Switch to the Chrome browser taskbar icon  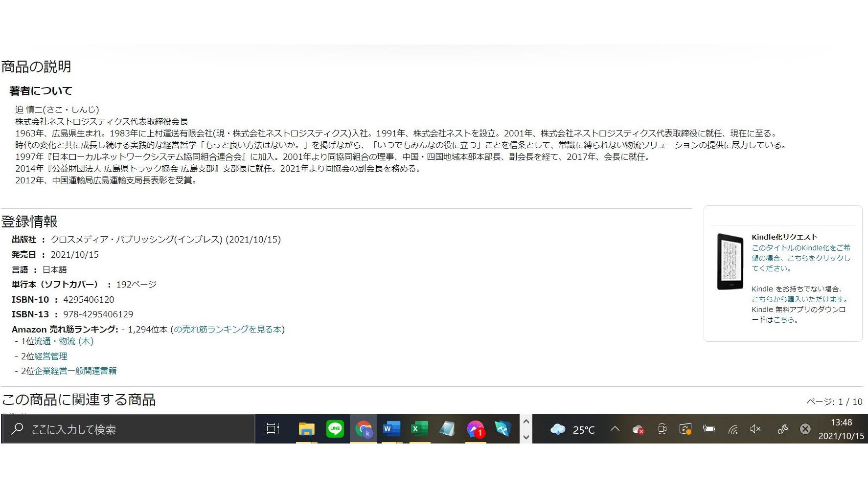click(x=364, y=429)
